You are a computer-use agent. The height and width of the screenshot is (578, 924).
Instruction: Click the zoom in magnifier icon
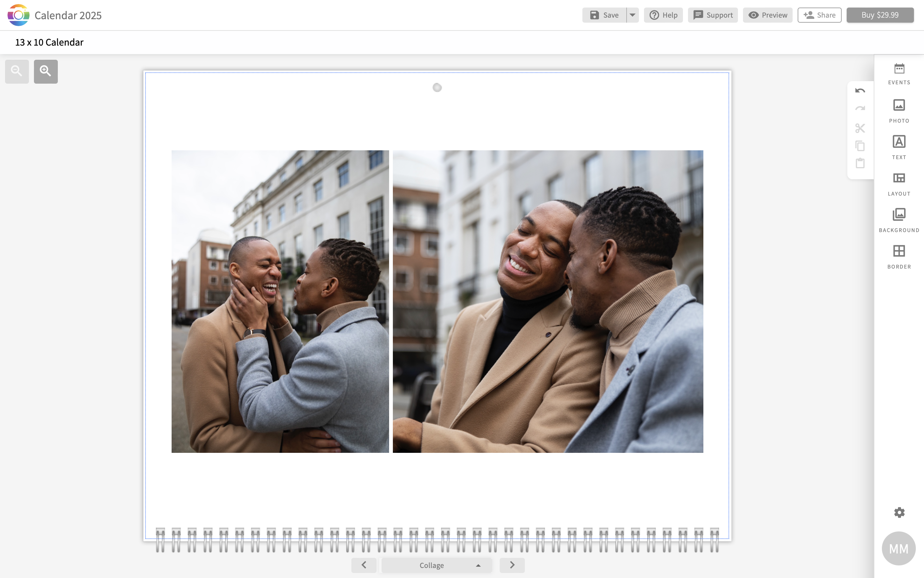pyautogui.click(x=46, y=71)
